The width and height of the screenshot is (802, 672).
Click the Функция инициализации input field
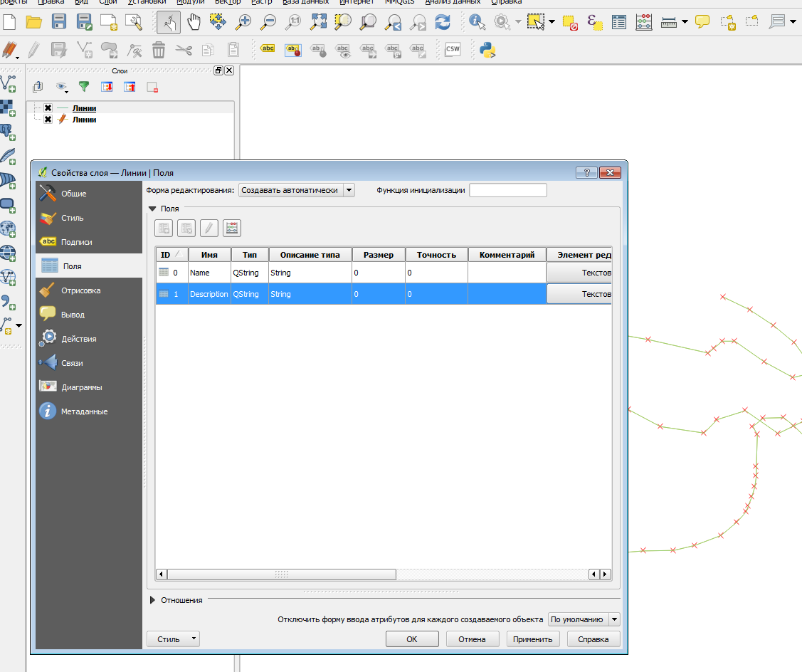pyautogui.click(x=507, y=190)
